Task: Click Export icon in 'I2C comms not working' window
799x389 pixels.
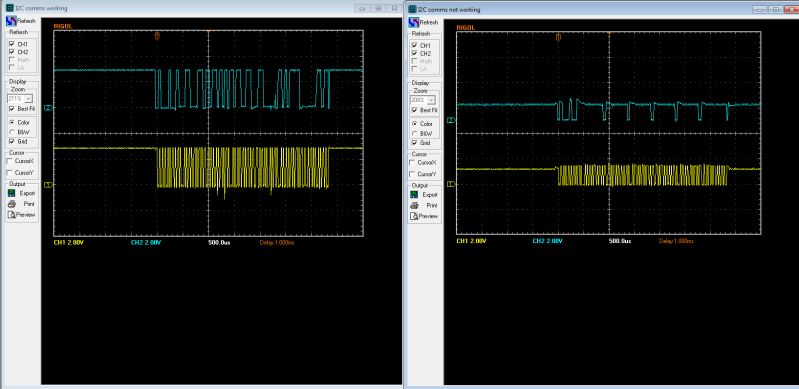Action: [415, 195]
